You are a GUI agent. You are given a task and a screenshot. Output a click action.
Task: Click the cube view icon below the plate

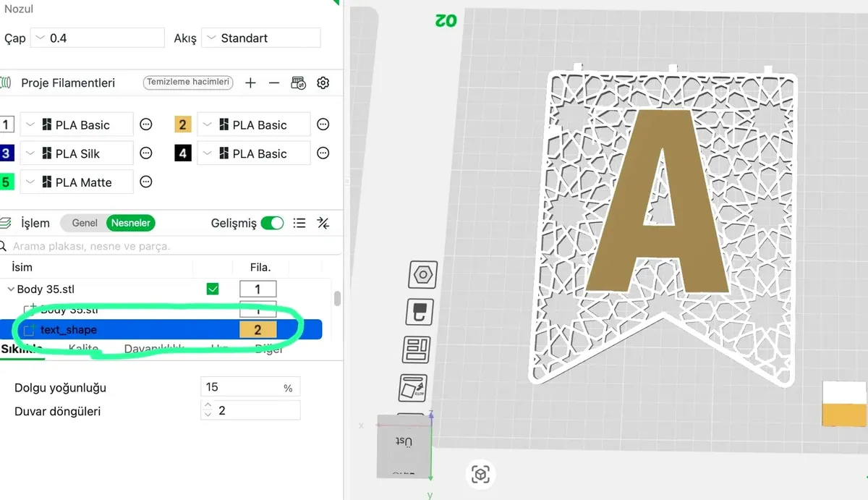tap(481, 475)
